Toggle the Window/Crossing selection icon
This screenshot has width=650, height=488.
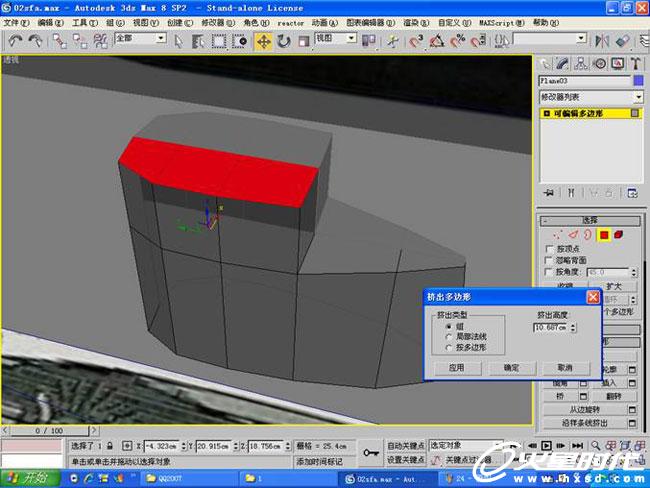240,41
